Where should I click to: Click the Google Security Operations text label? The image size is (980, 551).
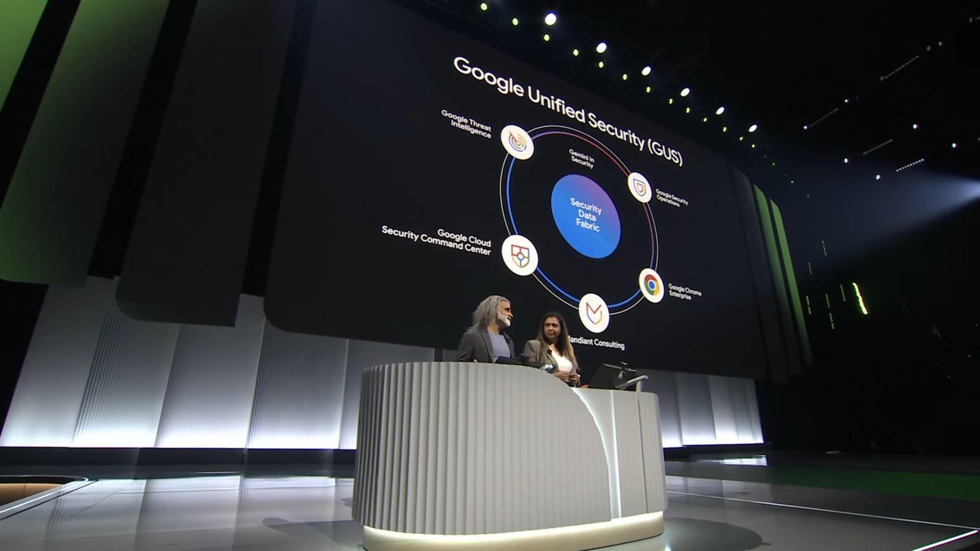[672, 198]
